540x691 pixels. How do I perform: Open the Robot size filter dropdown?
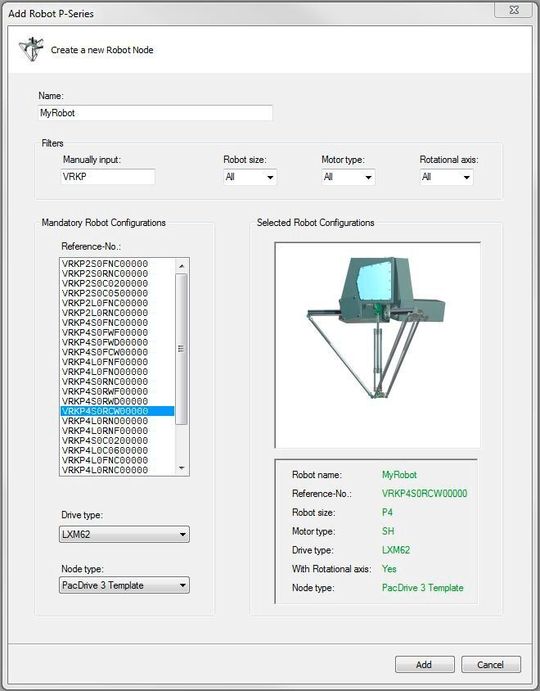(x=250, y=177)
